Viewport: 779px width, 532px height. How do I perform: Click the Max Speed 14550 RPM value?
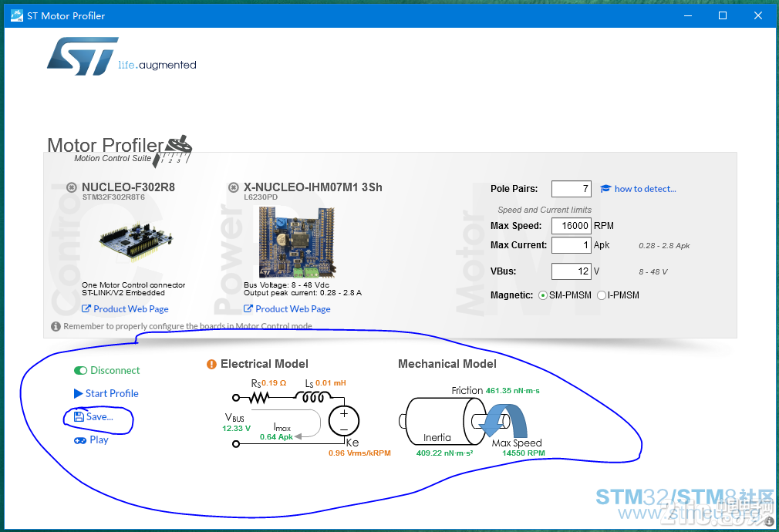524,453
